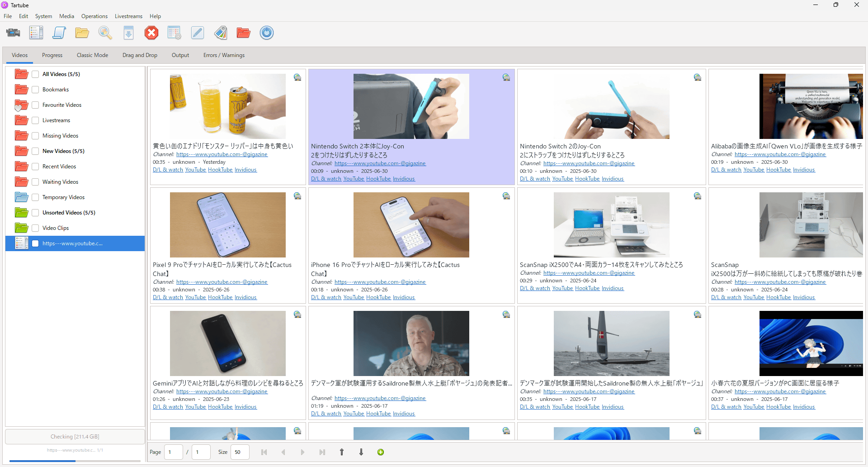
Task: Click green plus toolbar show icon
Action: tap(381, 452)
